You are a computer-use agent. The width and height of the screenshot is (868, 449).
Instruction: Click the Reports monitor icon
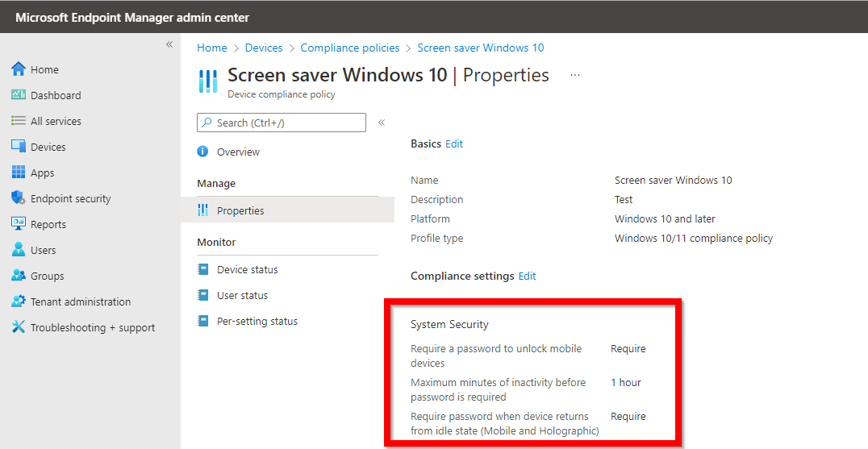19,224
